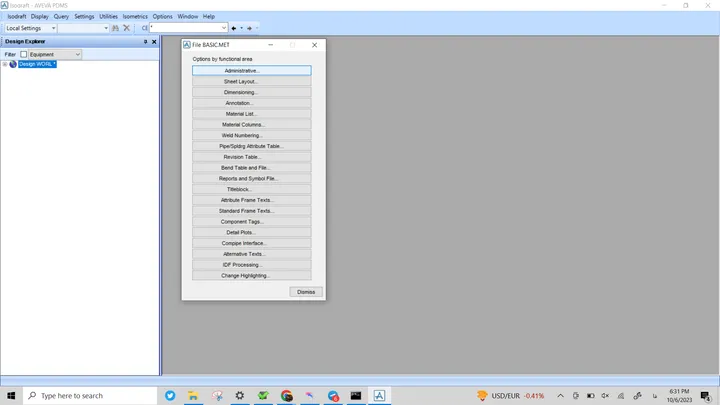The height and width of the screenshot is (405, 720).
Task: Open File Explorer from the taskbar
Action: [193, 395]
